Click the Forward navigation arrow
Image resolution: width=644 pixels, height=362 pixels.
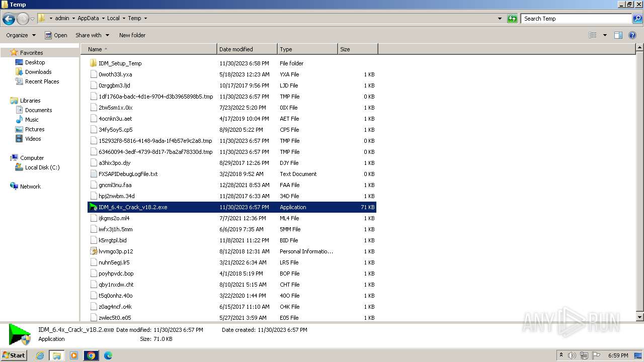[23, 19]
